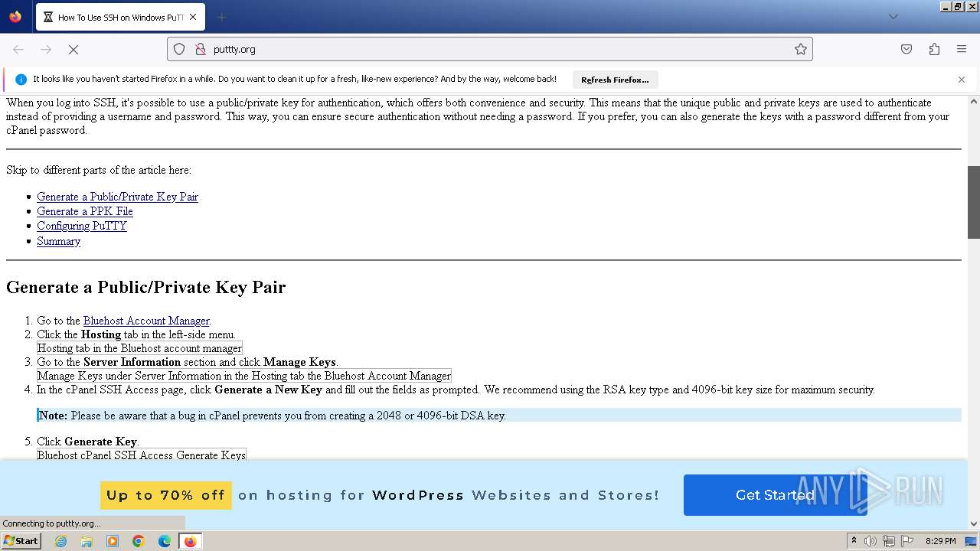Click the Hosting tab image placeholder
The image size is (980, 551).
[x=139, y=348]
